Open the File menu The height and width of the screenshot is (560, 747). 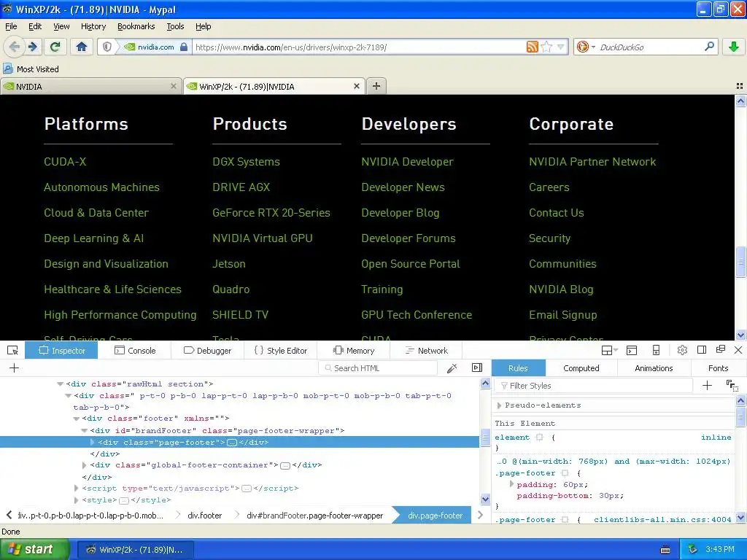(11, 26)
